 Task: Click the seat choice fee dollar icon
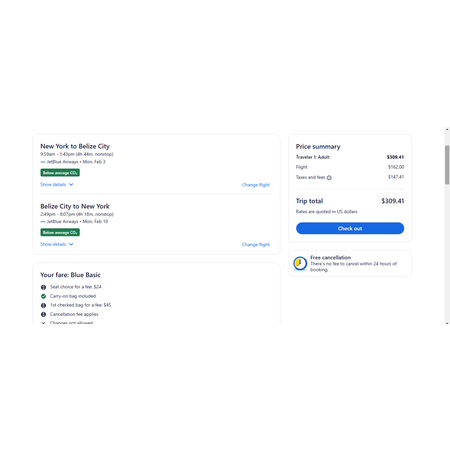(43, 287)
